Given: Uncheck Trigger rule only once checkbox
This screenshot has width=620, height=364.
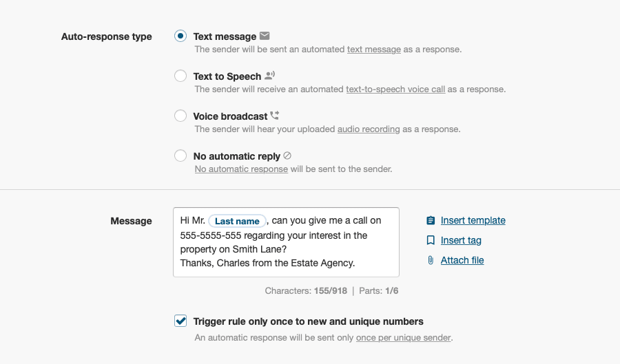Looking at the screenshot, I should (180, 321).
